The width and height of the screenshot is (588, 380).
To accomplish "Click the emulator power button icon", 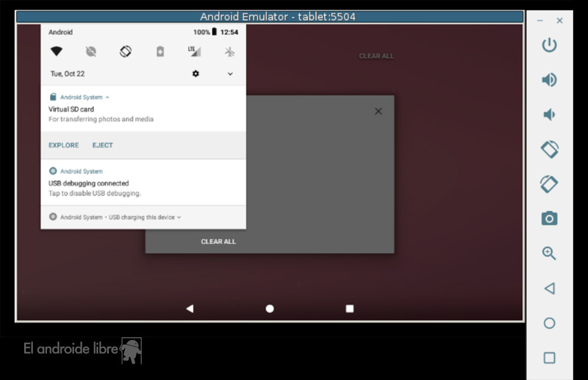I will point(549,45).
